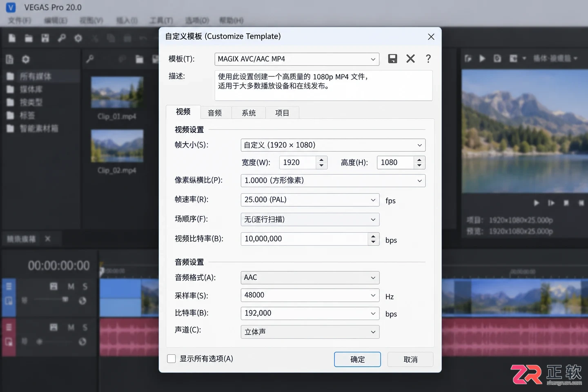Expand the audio 比特率 192,000 dropdown

[x=310, y=313]
